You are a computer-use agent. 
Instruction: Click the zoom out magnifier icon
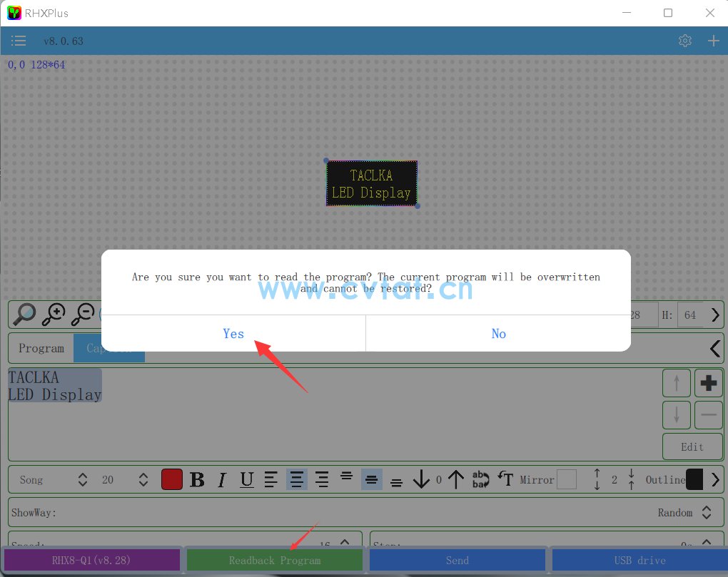tap(84, 314)
